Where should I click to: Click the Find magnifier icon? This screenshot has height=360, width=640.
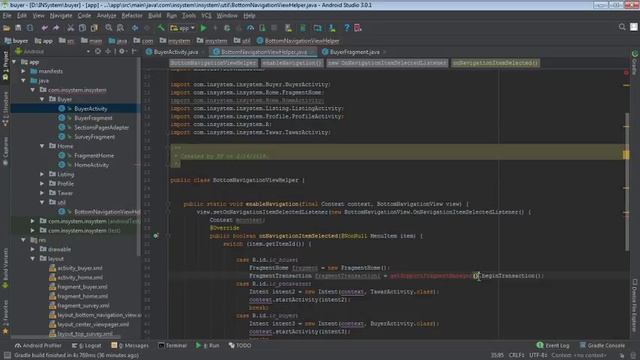pyautogui.click(x=109, y=28)
